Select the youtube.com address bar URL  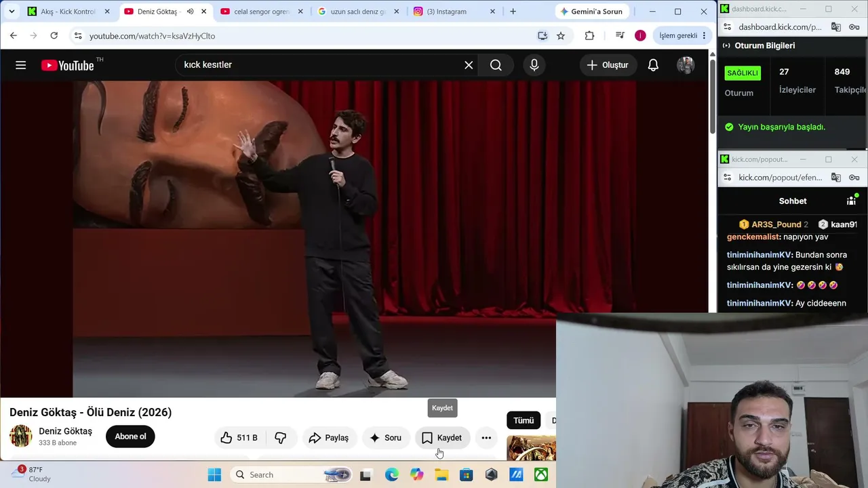[153, 36]
